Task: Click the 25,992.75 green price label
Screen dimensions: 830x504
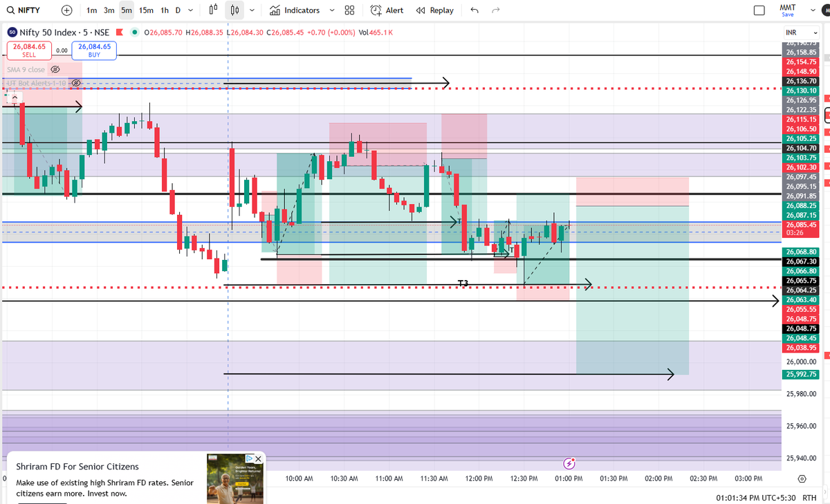Action: [x=801, y=374]
